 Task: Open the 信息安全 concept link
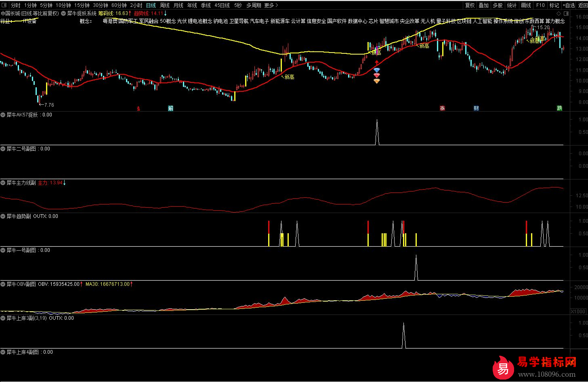pos(316,21)
